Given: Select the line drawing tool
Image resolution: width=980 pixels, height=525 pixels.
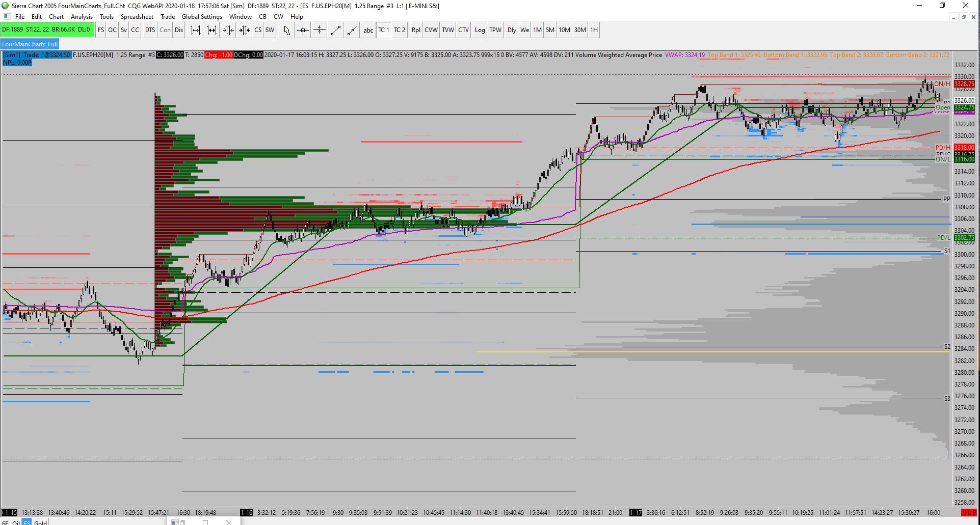Looking at the screenshot, I should pyautogui.click(x=336, y=30).
